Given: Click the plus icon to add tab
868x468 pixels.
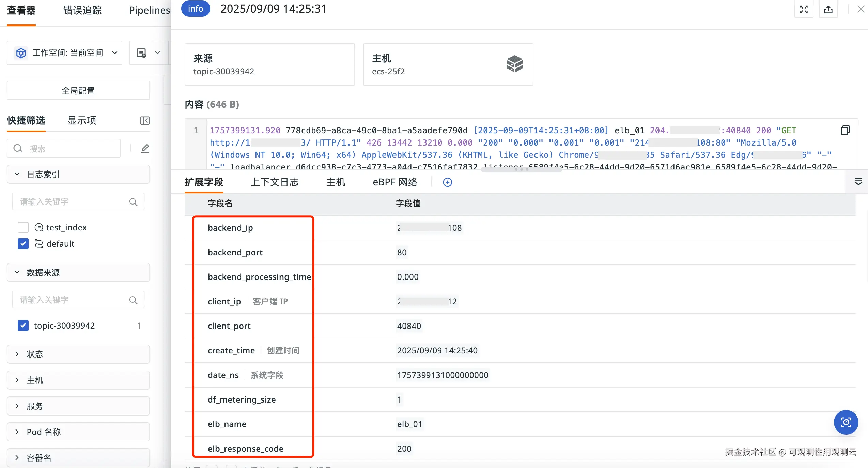Looking at the screenshot, I should 447,182.
